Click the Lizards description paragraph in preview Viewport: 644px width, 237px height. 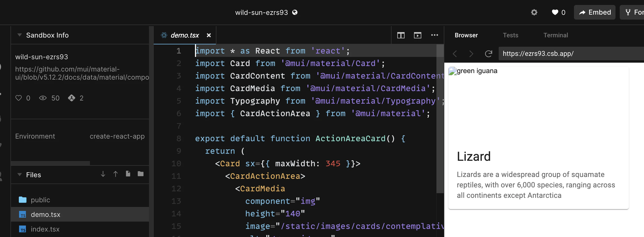(536, 185)
